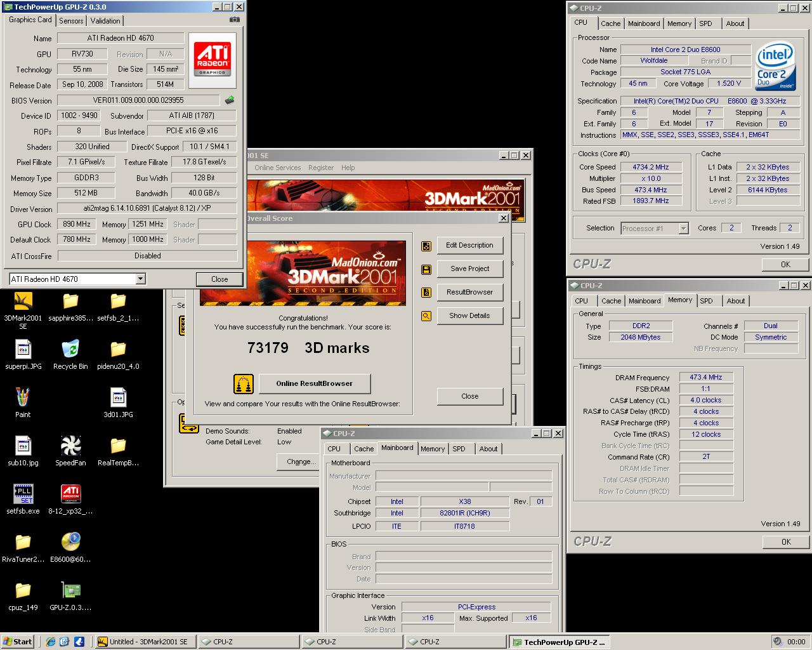812x650 pixels.
Task: Click the ResultBrowser button
Action: [469, 293]
